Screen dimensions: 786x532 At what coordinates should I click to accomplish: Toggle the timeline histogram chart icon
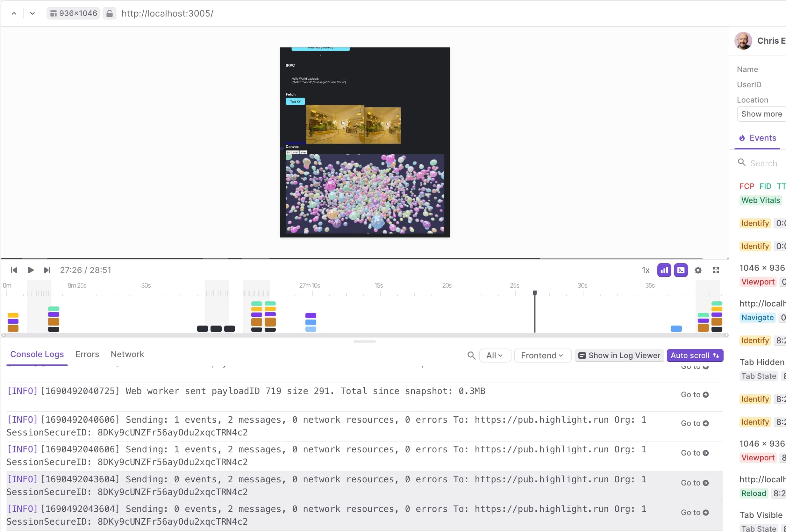tap(664, 270)
